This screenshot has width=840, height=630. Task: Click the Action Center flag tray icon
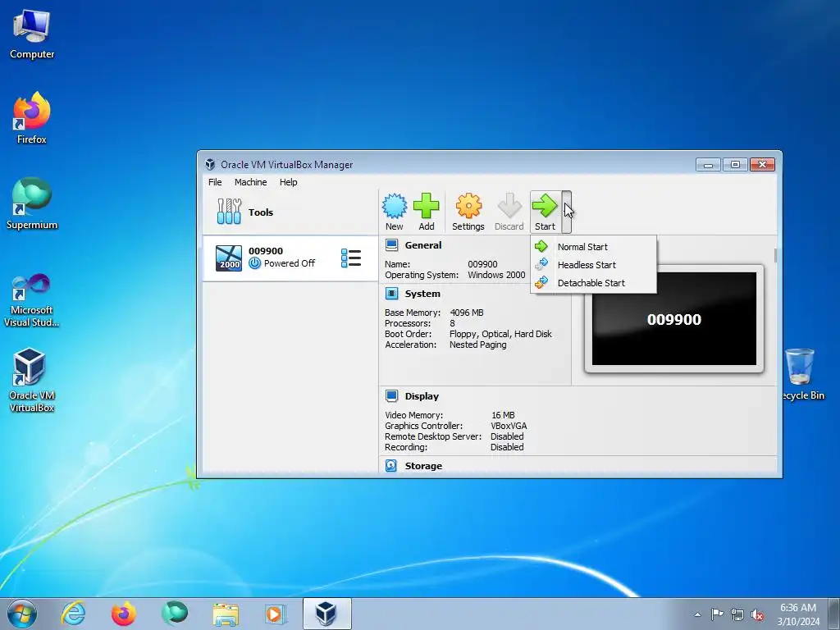pos(717,614)
